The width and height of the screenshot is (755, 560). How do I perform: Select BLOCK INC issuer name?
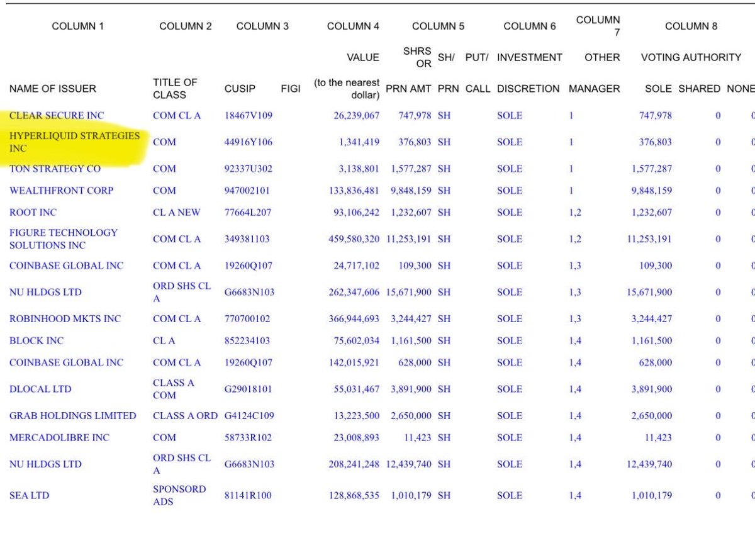[x=36, y=341]
